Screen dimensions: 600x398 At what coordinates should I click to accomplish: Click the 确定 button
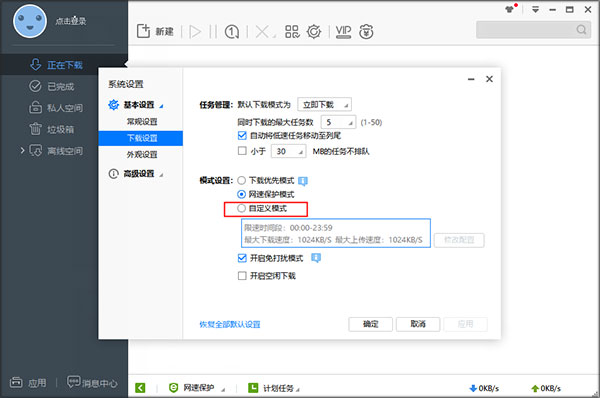[370, 324]
